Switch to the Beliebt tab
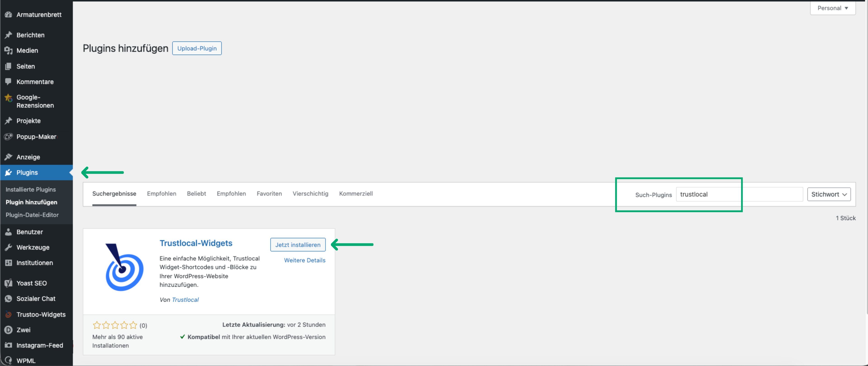 [x=196, y=194]
